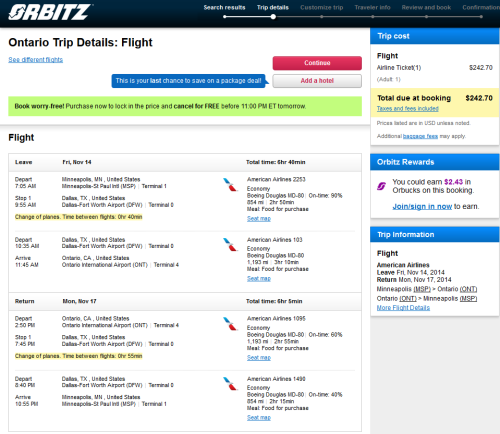
Task: Open Seat map for American Airlines 2253
Action: [259, 219]
